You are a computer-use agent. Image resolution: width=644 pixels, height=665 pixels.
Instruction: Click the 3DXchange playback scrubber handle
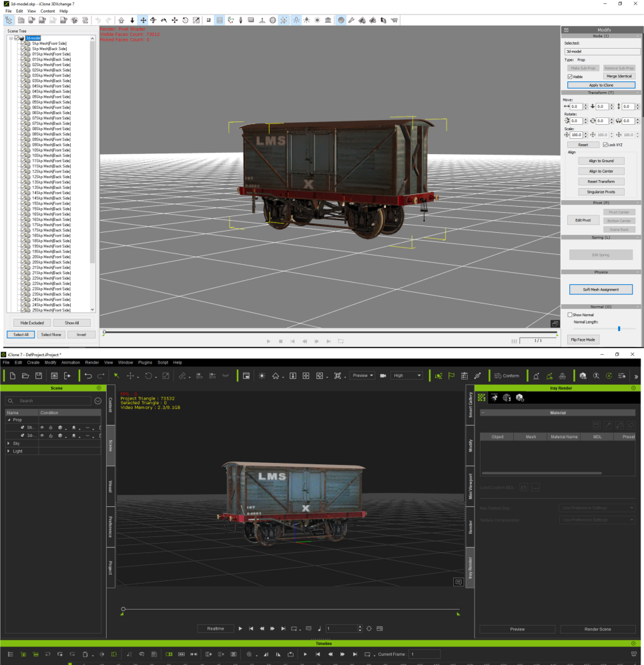click(x=104, y=332)
